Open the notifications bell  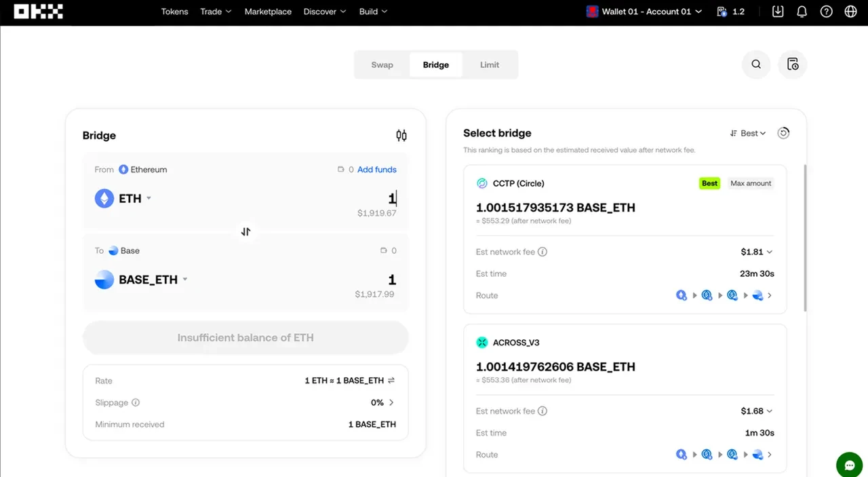(x=802, y=12)
